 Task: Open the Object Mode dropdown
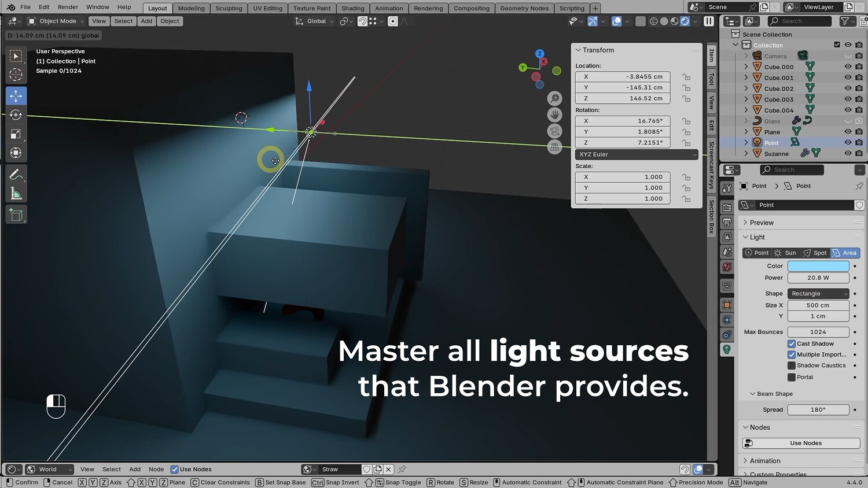tap(56, 21)
